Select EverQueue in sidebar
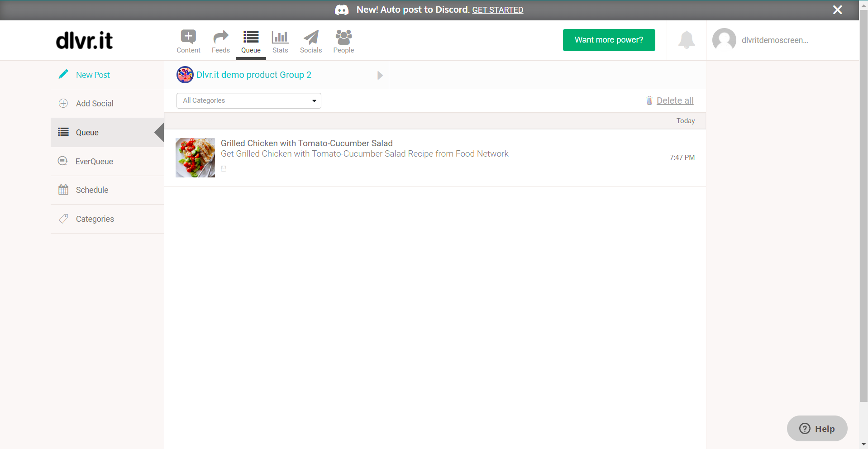This screenshot has height=449, width=868. (x=94, y=162)
